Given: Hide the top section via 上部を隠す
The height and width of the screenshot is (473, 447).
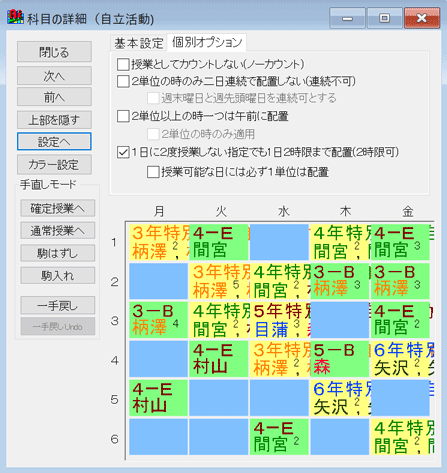Looking at the screenshot, I should pos(54,120).
